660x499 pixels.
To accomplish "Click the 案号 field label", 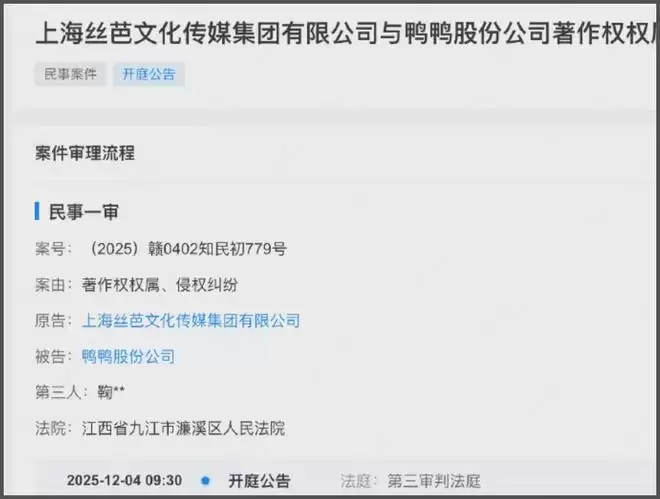I will (53, 249).
